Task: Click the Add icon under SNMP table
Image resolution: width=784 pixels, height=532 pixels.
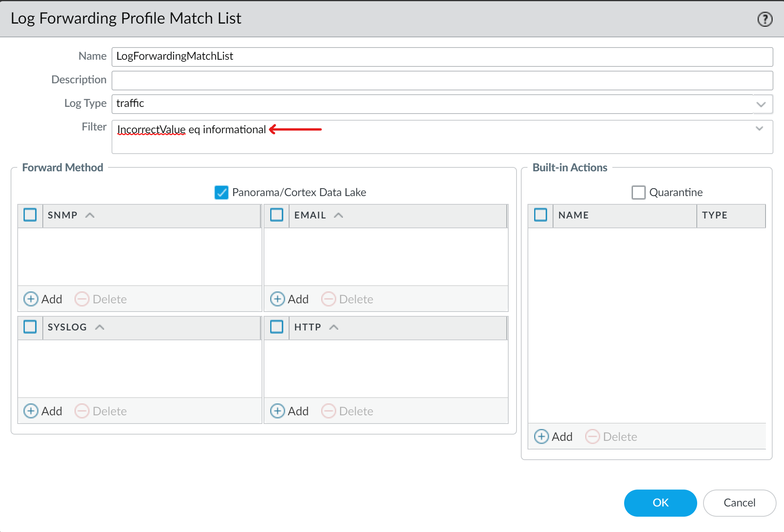Action: pos(31,299)
